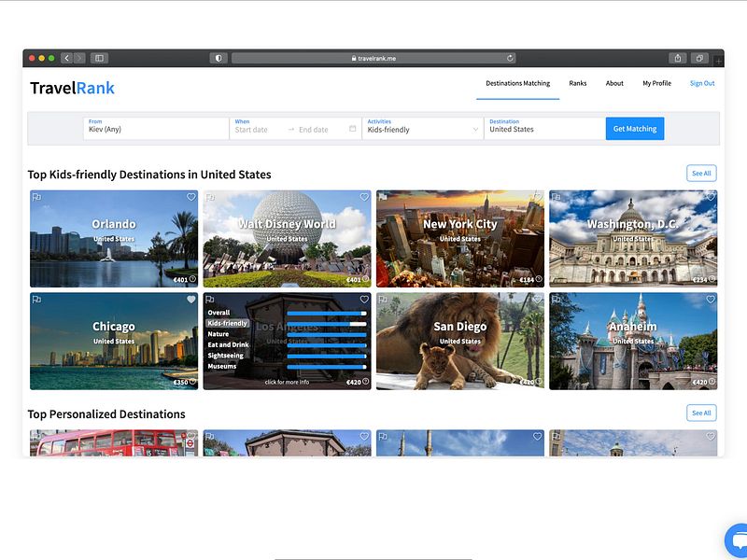Click the Museums rating bar
Screen dimensions: 747x560
(327, 367)
